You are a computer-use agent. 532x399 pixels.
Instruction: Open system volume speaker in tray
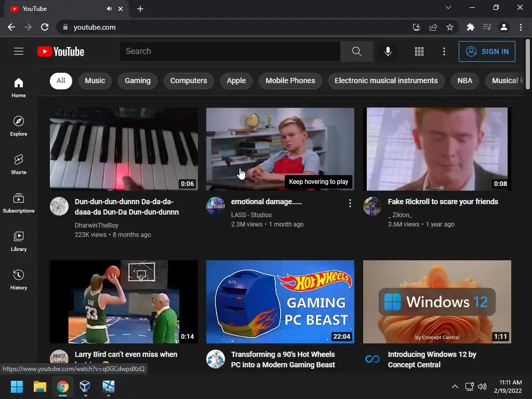[482, 387]
